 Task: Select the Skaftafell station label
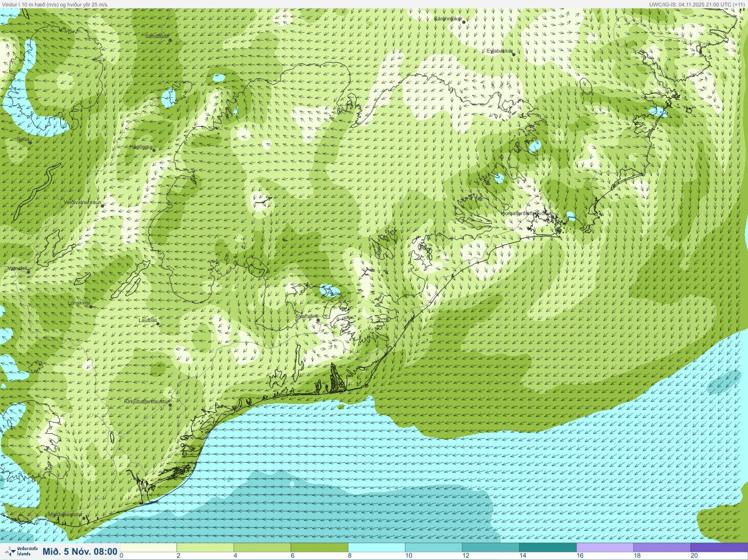pyautogui.click(x=306, y=316)
